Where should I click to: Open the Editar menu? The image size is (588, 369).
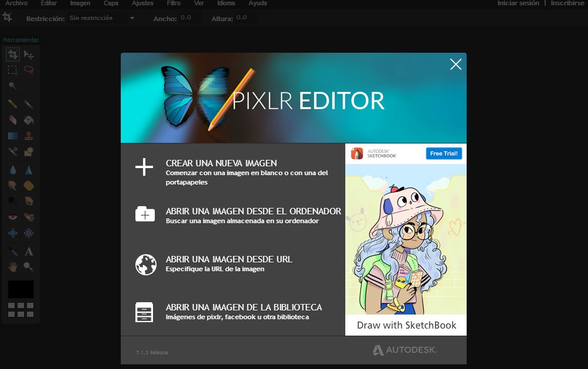coord(49,3)
